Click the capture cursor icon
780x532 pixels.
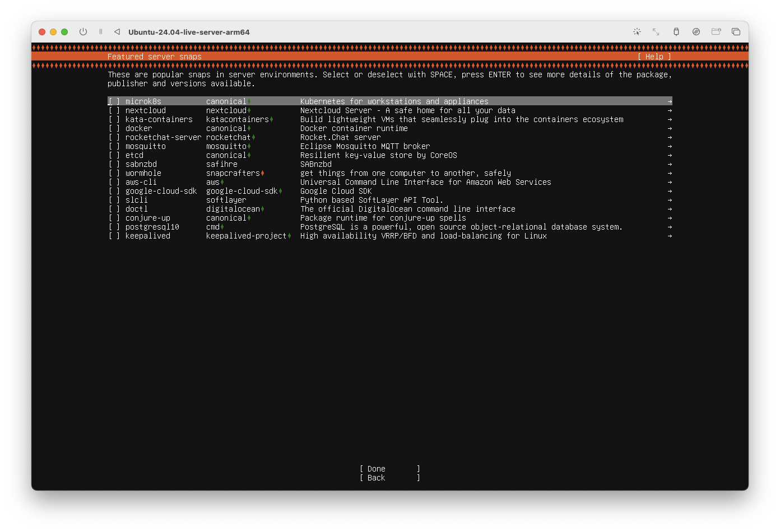(x=637, y=32)
